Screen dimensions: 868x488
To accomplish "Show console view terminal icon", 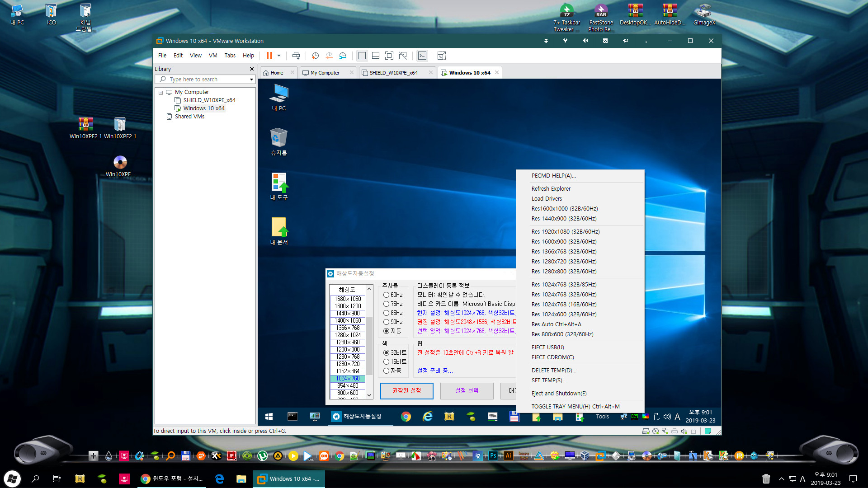I will click(422, 56).
